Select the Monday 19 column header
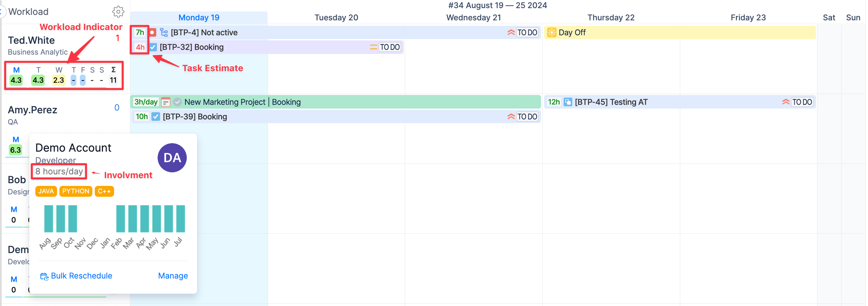The image size is (868, 306). tap(199, 18)
